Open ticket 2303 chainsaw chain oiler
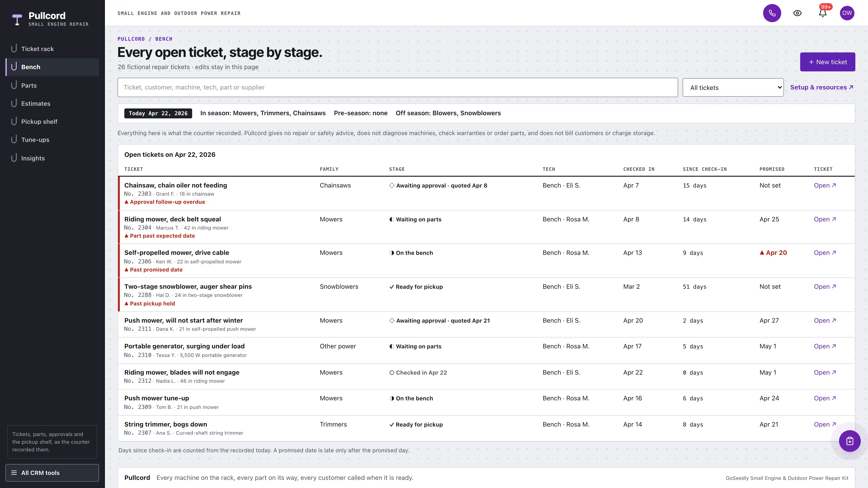Image resolution: width=868 pixels, height=488 pixels. [x=825, y=185]
